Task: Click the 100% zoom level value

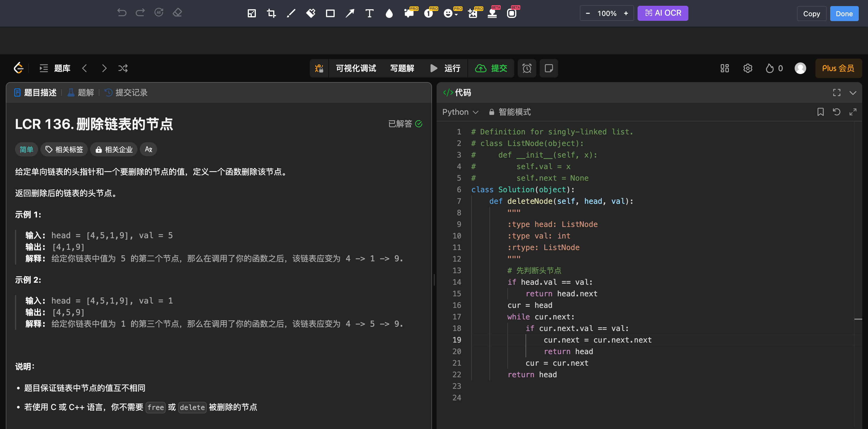Action: tap(607, 14)
